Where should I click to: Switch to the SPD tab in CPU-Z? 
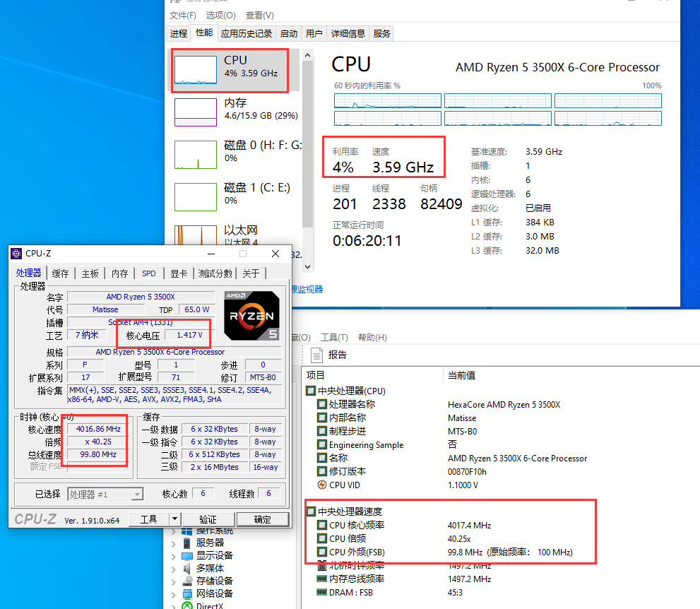pos(149,273)
